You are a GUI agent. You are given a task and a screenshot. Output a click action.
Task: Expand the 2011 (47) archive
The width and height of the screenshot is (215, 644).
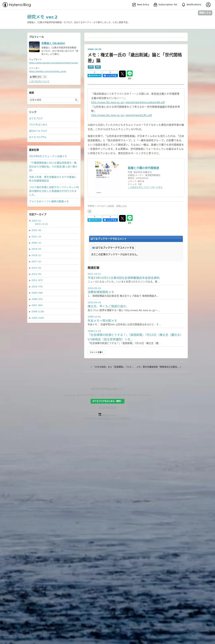click(x=30, y=280)
